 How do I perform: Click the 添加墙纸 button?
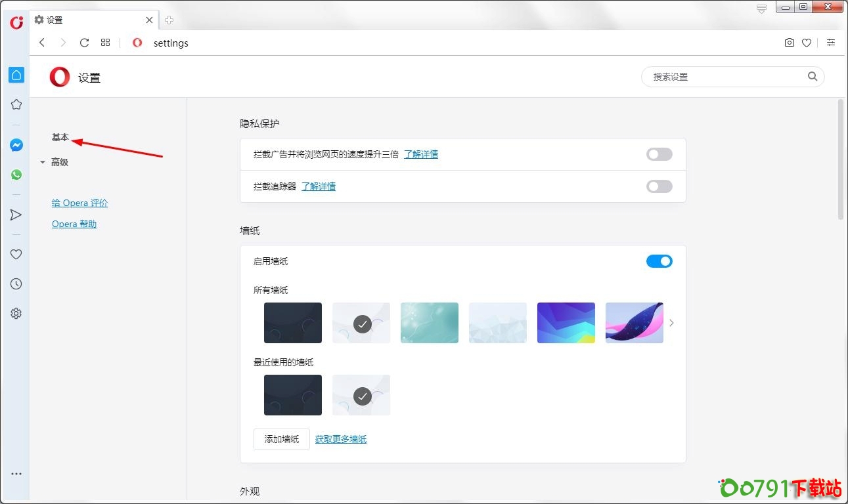281,439
